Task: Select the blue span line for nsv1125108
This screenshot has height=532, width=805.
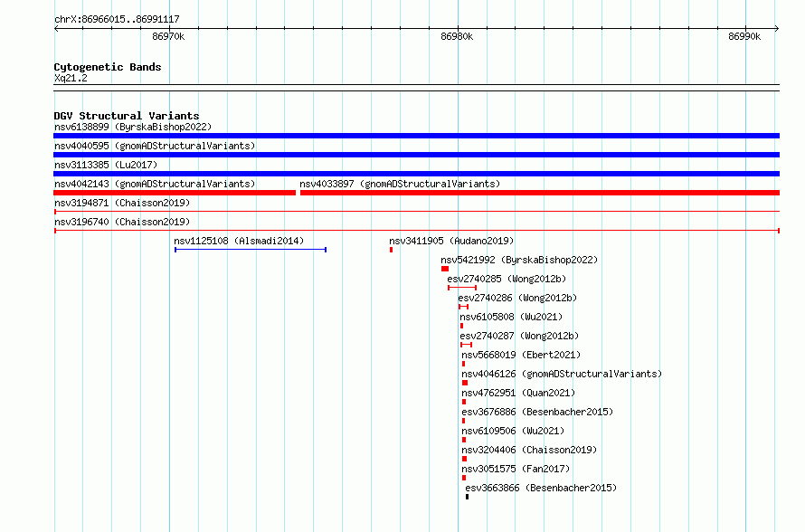Action: click(251, 250)
